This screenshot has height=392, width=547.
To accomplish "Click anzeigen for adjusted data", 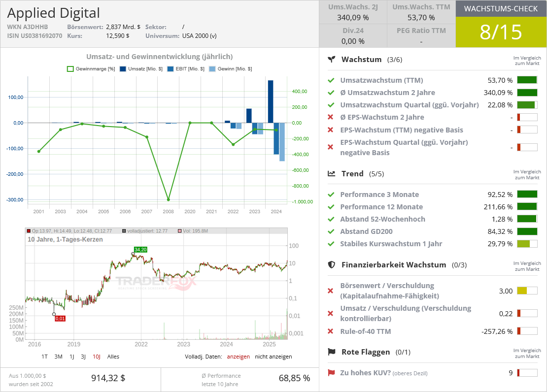I will [239, 357].
